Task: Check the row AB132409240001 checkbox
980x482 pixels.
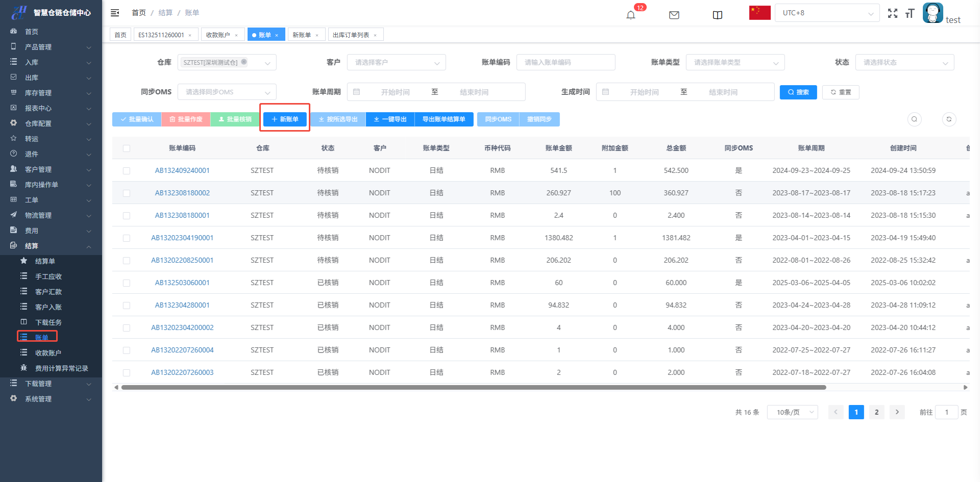Action: click(127, 171)
